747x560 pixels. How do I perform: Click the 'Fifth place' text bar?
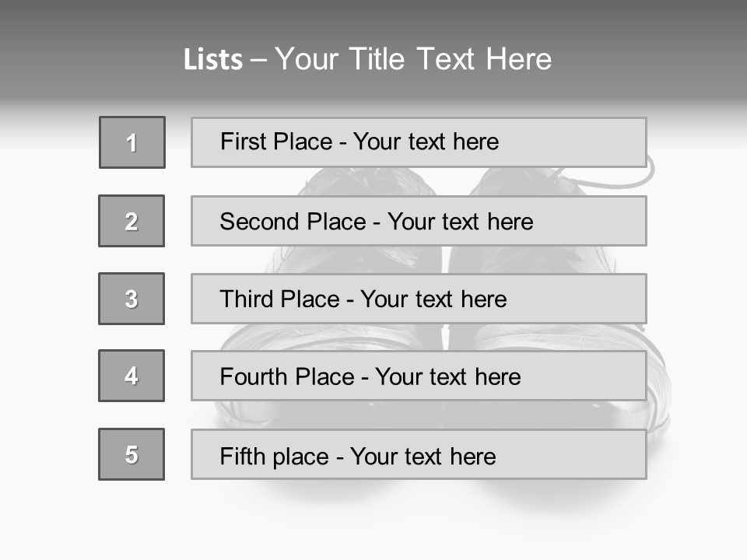[x=419, y=455]
